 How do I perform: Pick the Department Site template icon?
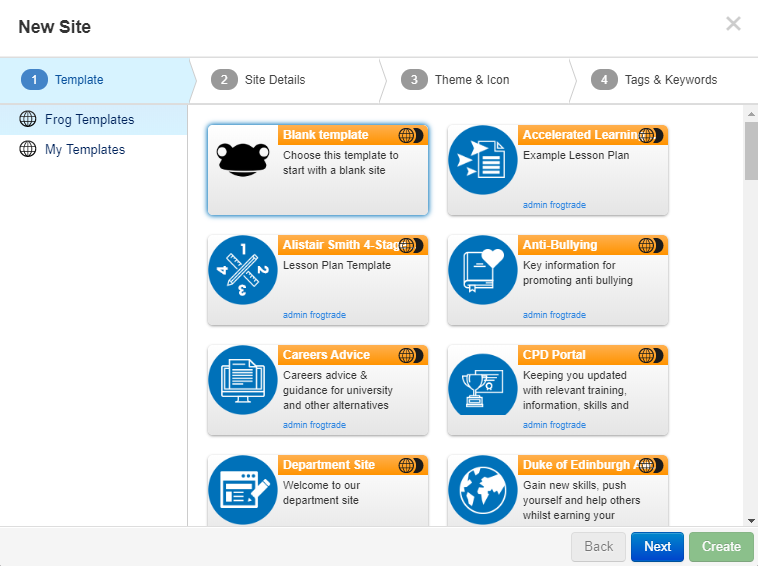[243, 490]
